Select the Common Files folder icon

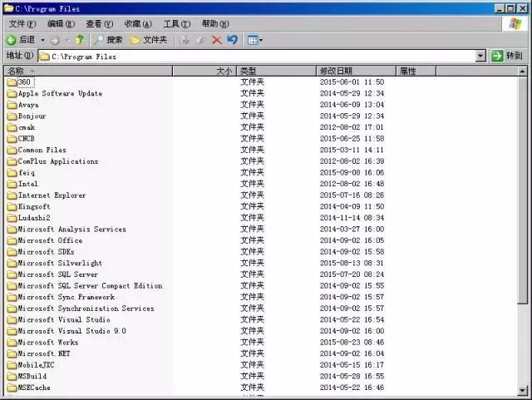pyautogui.click(x=12, y=150)
